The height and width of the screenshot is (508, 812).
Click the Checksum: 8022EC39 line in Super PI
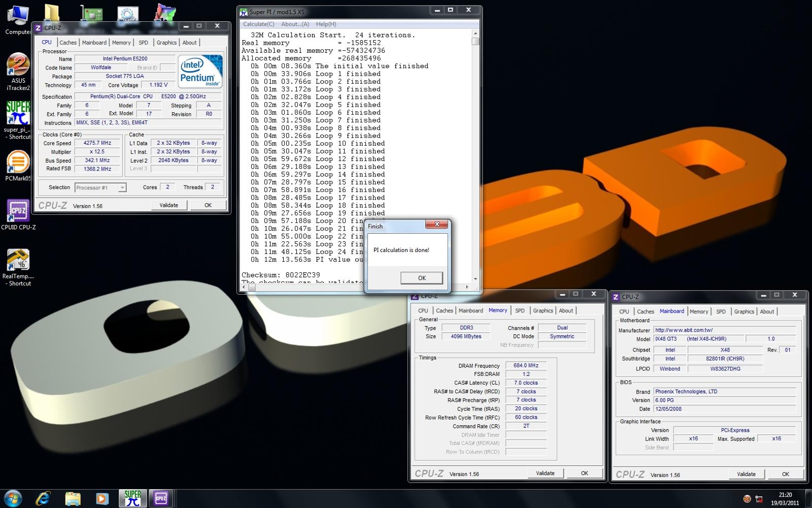[281, 275]
